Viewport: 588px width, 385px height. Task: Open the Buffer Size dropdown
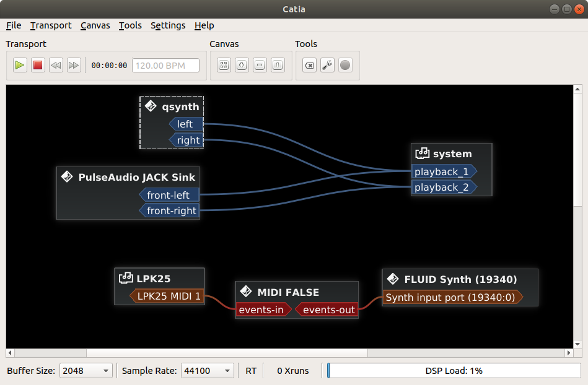pyautogui.click(x=86, y=371)
